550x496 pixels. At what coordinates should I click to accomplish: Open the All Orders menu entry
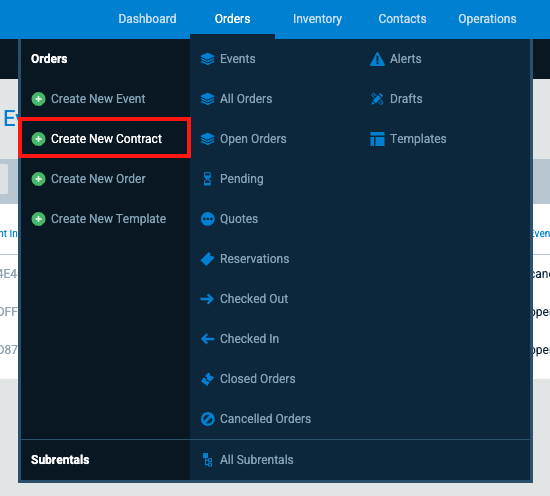(246, 99)
